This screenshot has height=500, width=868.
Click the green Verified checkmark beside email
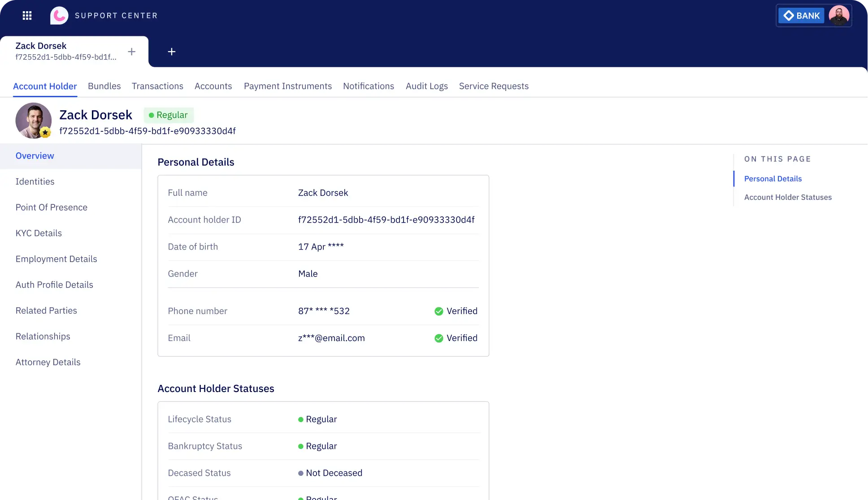[438, 338]
